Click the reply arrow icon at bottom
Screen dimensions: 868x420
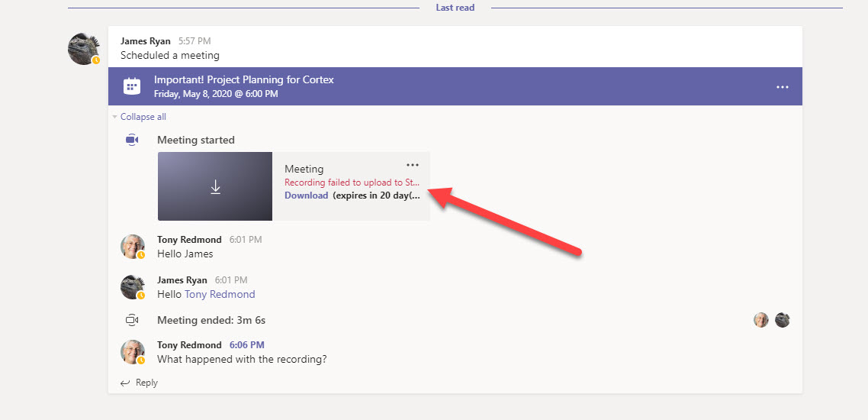click(126, 383)
